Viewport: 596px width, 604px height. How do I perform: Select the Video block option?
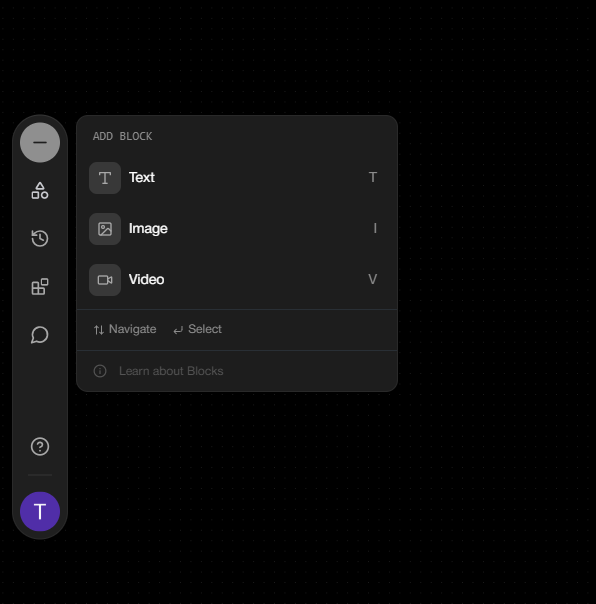pos(237,280)
